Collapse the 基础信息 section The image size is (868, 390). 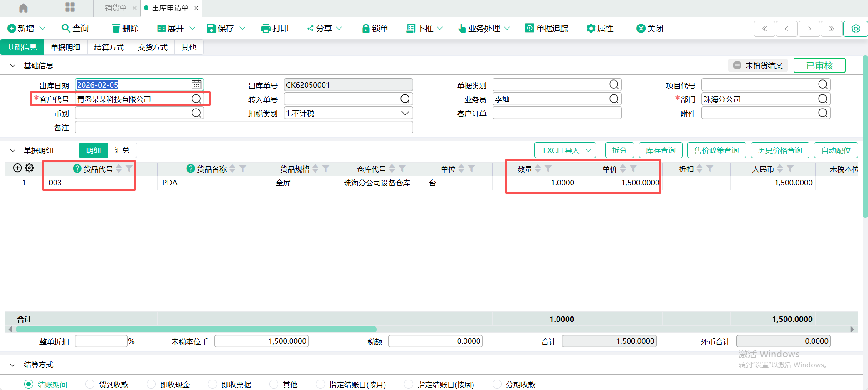click(13, 65)
